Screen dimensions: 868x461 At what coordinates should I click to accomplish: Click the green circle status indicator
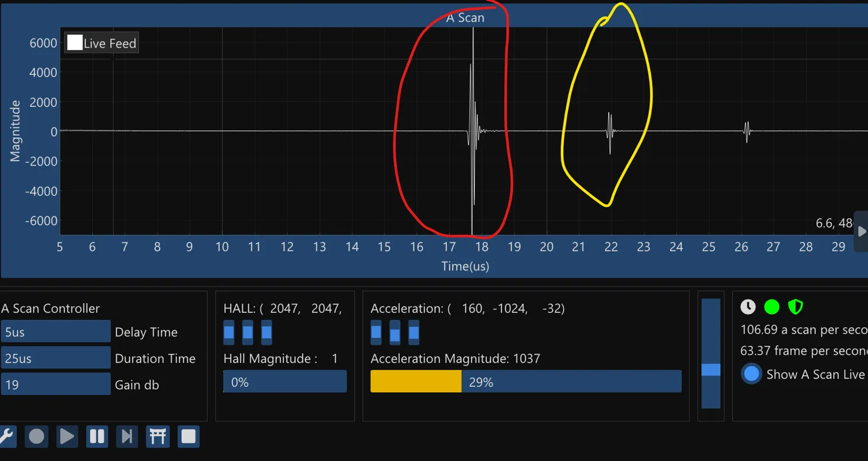click(x=772, y=307)
